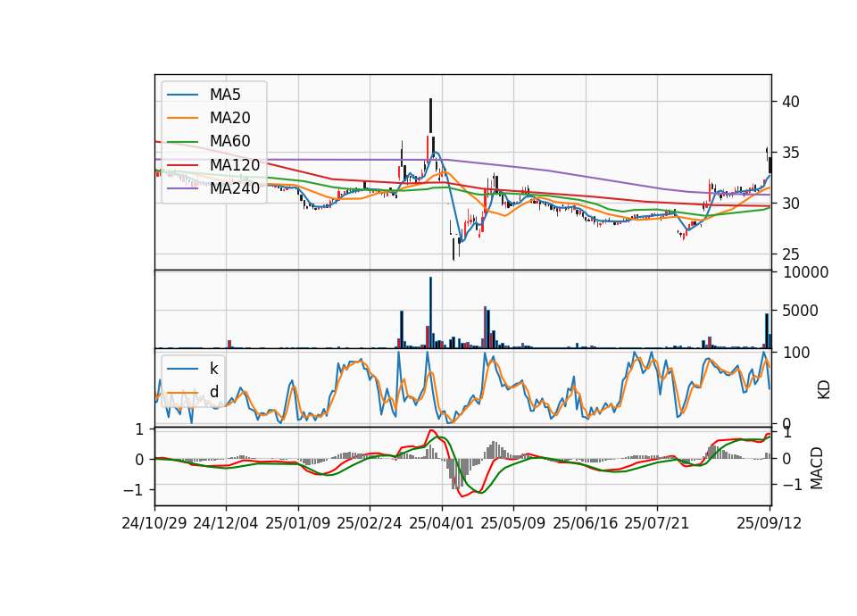Click the MACD axis title label

coord(817,468)
